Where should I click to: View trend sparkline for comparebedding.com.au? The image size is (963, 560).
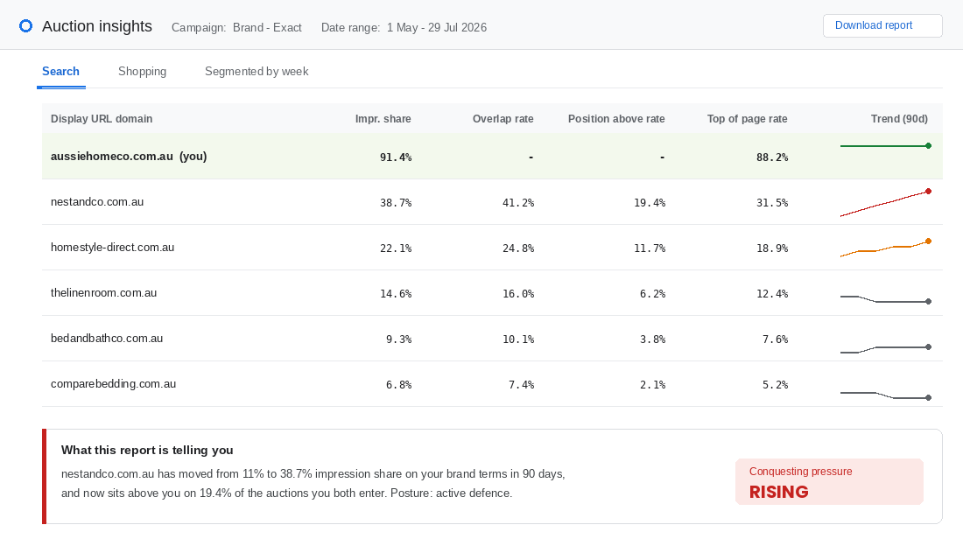click(886, 395)
